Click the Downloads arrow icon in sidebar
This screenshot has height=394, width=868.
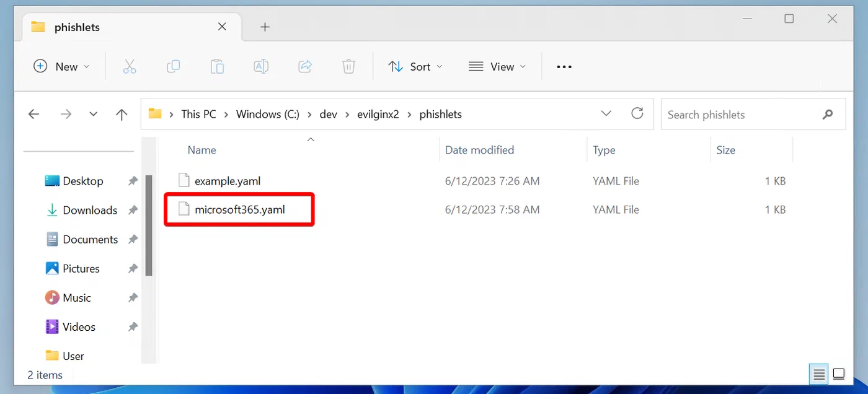coord(52,210)
